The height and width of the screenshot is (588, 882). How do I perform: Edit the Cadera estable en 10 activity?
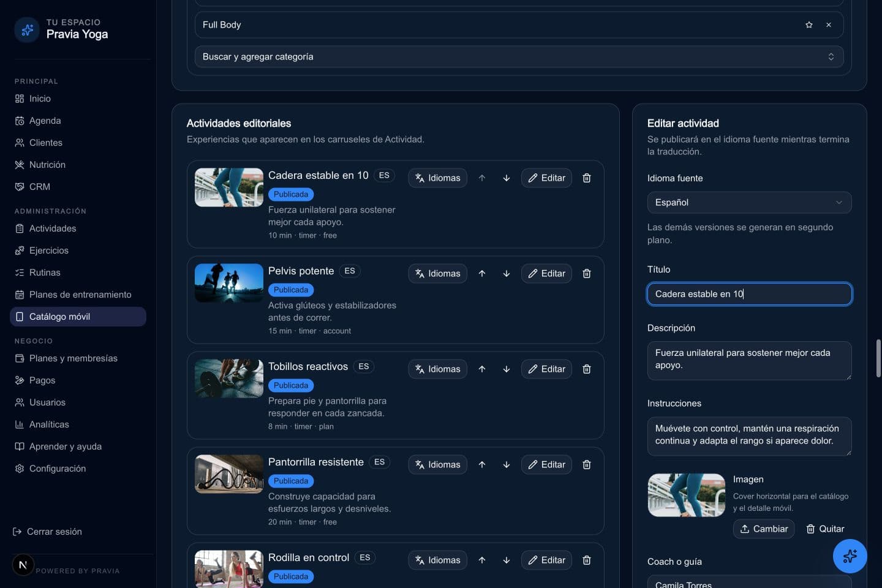[546, 178]
